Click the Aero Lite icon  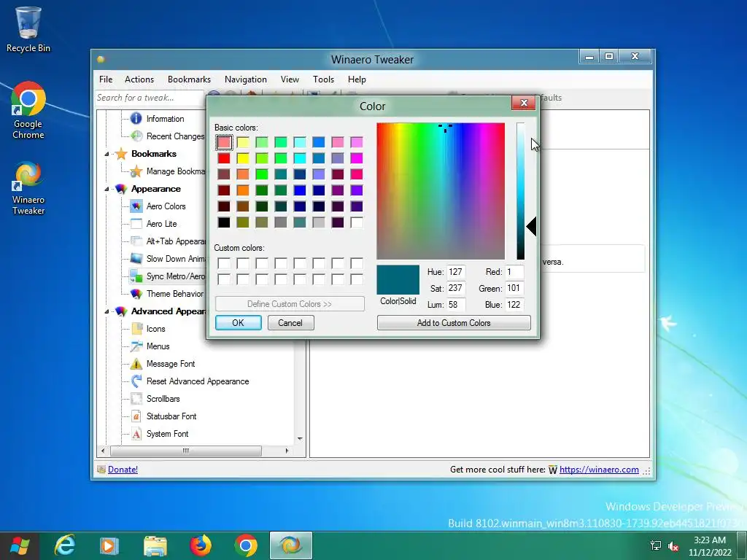(136, 224)
